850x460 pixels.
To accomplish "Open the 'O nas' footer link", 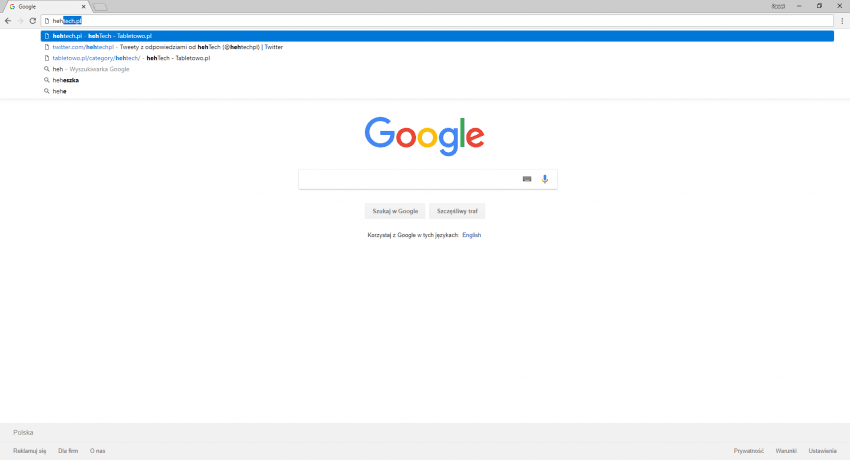I will [98, 451].
